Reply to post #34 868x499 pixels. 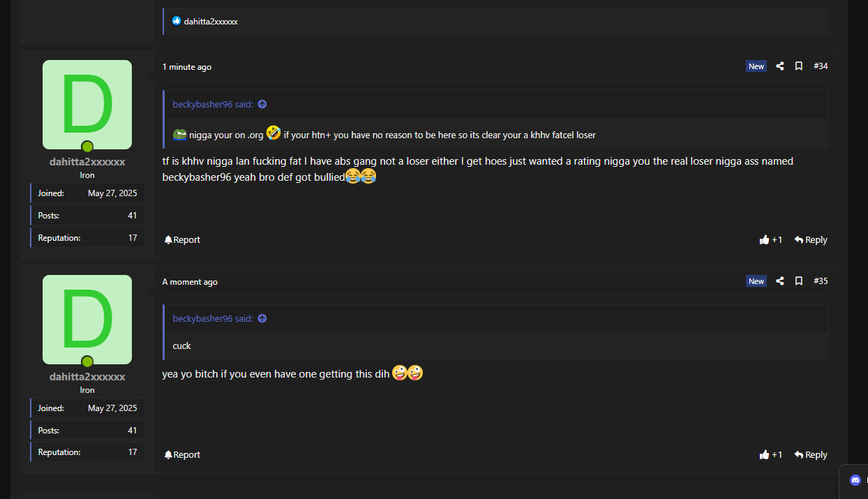point(810,239)
